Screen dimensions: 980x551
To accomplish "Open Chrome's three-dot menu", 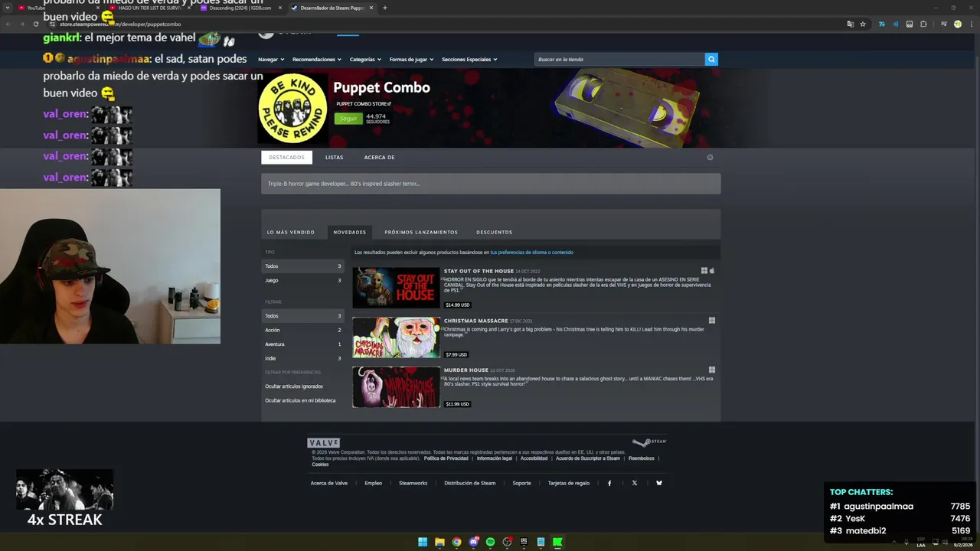I will tap(971, 24).
